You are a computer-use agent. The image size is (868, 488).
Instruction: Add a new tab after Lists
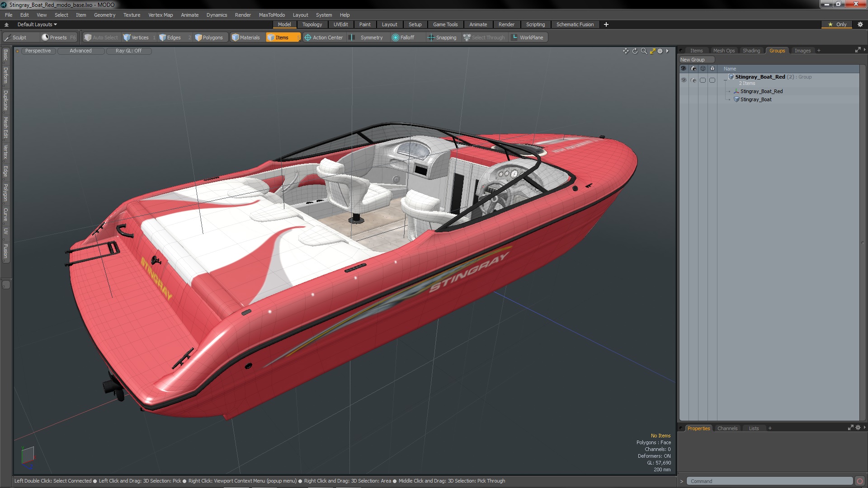tap(770, 428)
